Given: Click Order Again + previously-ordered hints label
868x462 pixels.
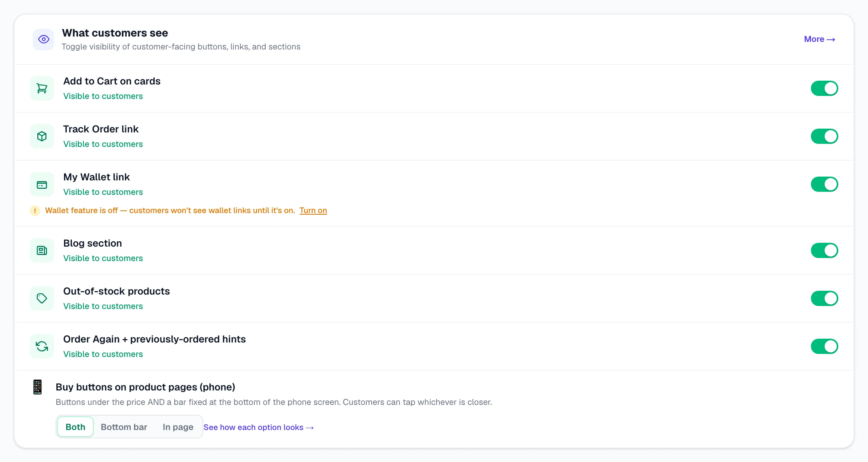Looking at the screenshot, I should pyautogui.click(x=155, y=339).
